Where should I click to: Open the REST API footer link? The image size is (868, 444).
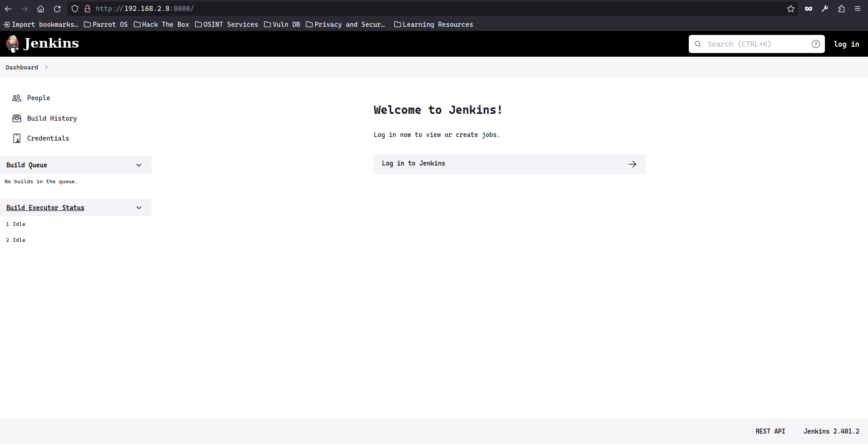click(770, 431)
